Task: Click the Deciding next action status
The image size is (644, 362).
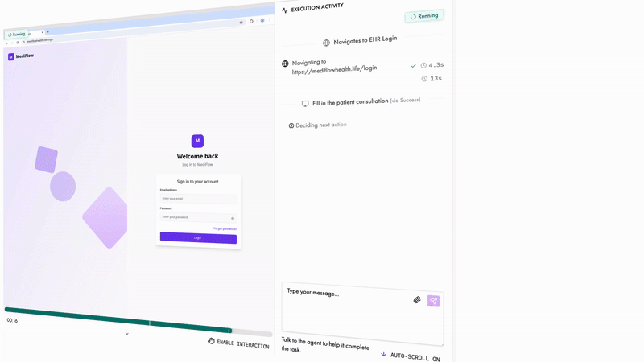Action: (x=317, y=125)
